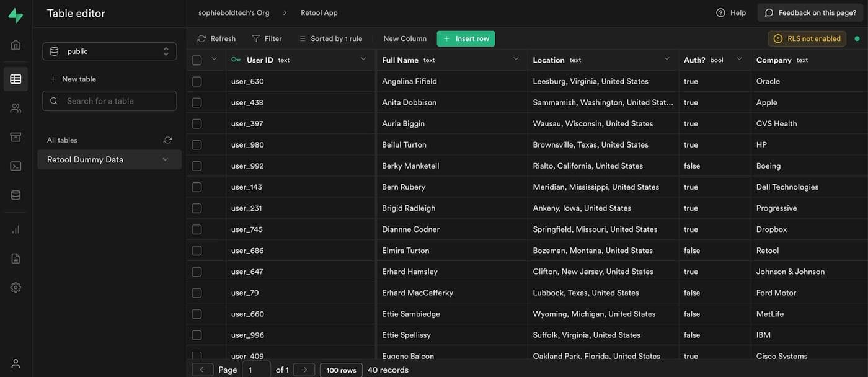Open Authentication users icon in sidebar

(x=15, y=108)
